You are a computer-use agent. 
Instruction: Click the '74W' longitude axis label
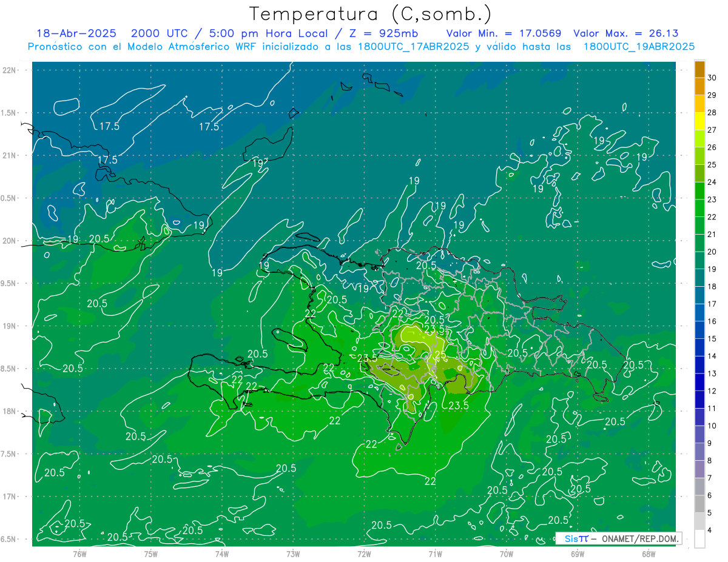[x=222, y=554]
